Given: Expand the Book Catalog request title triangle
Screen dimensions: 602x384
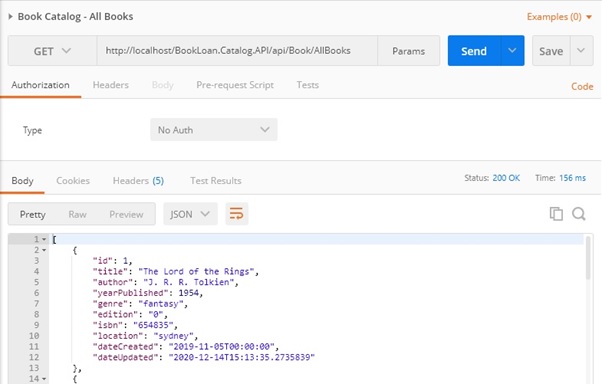Looking at the screenshot, I should coord(10,17).
